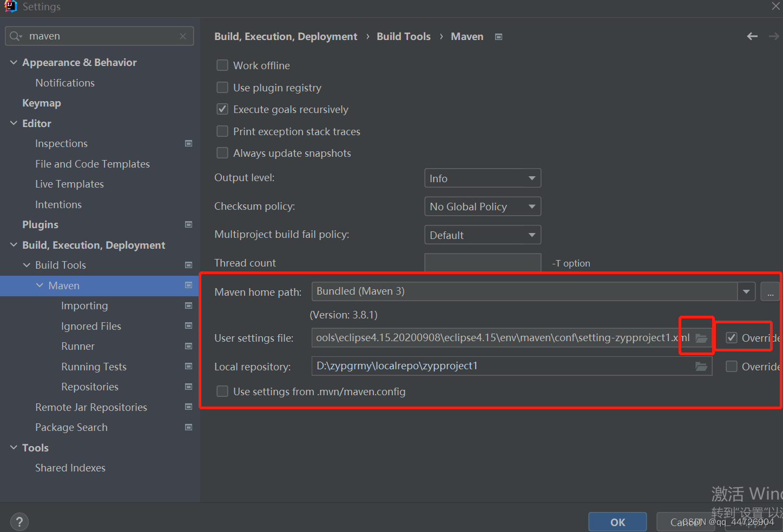
Task: Click the Thread count input field
Action: [x=483, y=263]
